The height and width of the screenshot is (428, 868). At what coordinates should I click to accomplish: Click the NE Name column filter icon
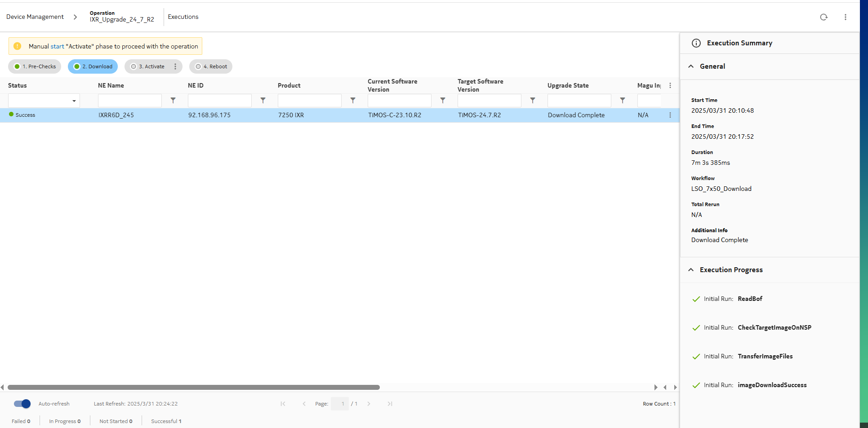point(173,101)
